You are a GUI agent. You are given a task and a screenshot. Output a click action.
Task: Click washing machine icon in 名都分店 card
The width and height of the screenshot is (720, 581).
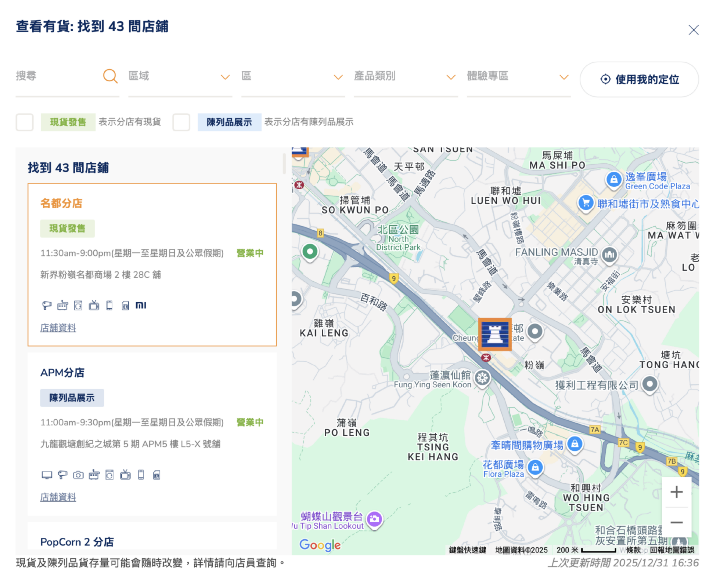(x=78, y=305)
